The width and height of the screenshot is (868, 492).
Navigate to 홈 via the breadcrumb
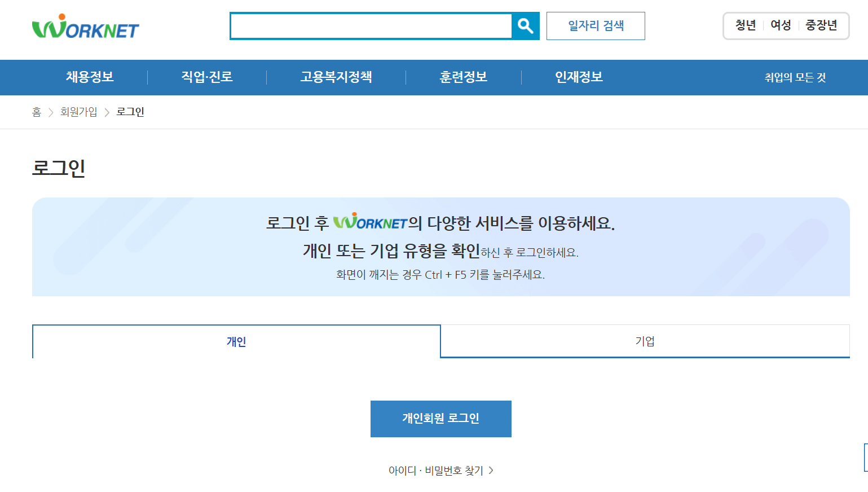coord(37,112)
